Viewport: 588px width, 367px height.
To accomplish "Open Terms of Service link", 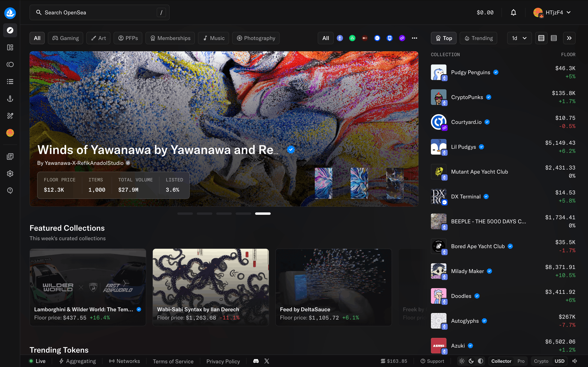I will pos(173,361).
